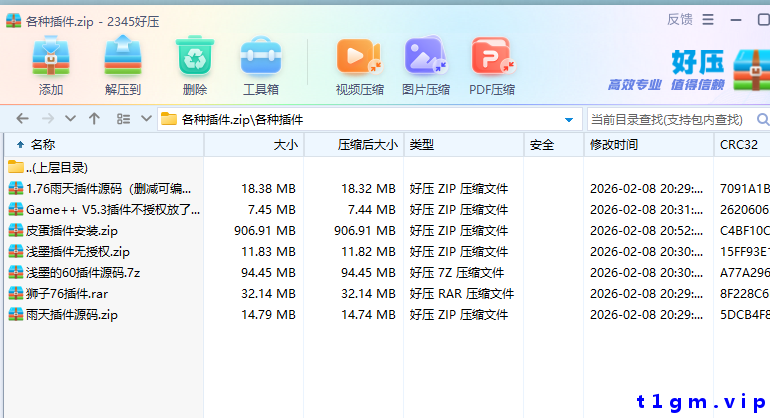Click the 解压到 (Extract to) icon
770x418 pixels.
pos(123,65)
